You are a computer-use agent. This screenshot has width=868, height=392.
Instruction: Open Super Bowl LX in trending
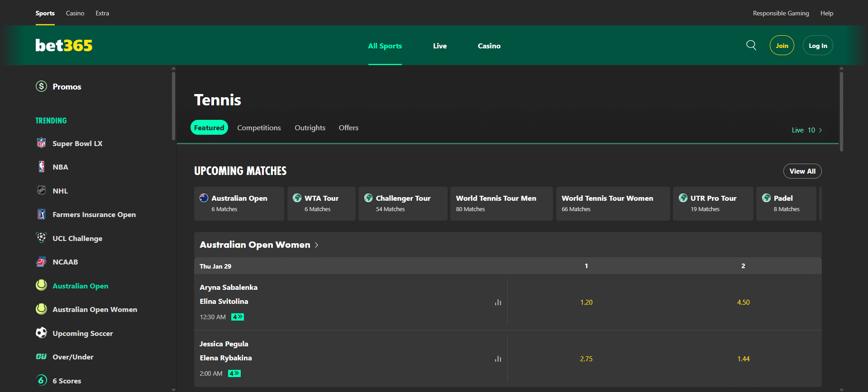tap(77, 143)
